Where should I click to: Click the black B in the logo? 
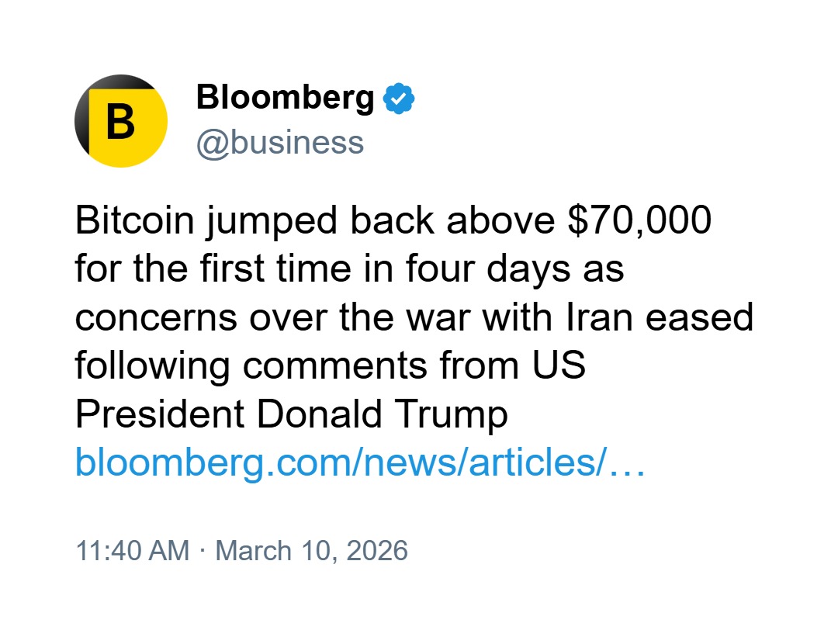(120, 123)
